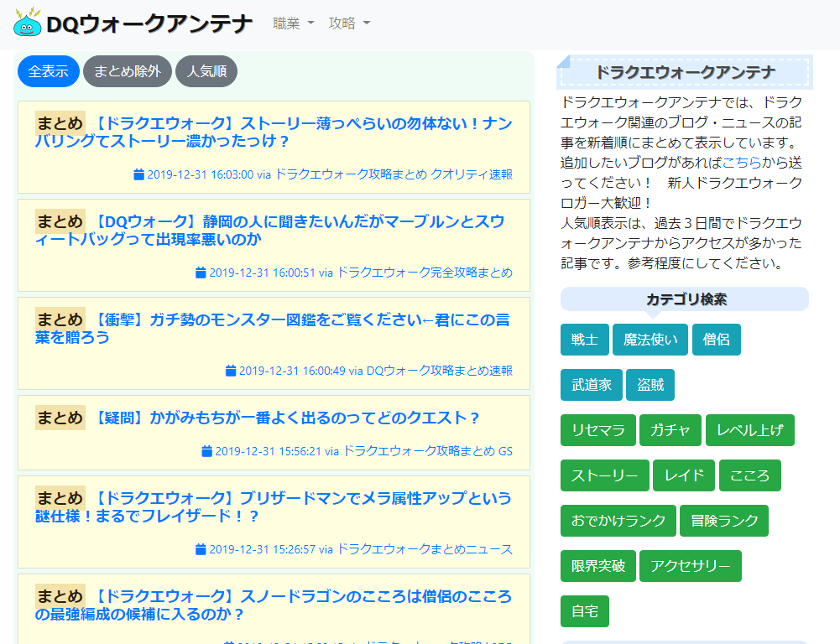
Task: Click calendar icon beside 15:26:57 timestamp
Action: pos(201,549)
